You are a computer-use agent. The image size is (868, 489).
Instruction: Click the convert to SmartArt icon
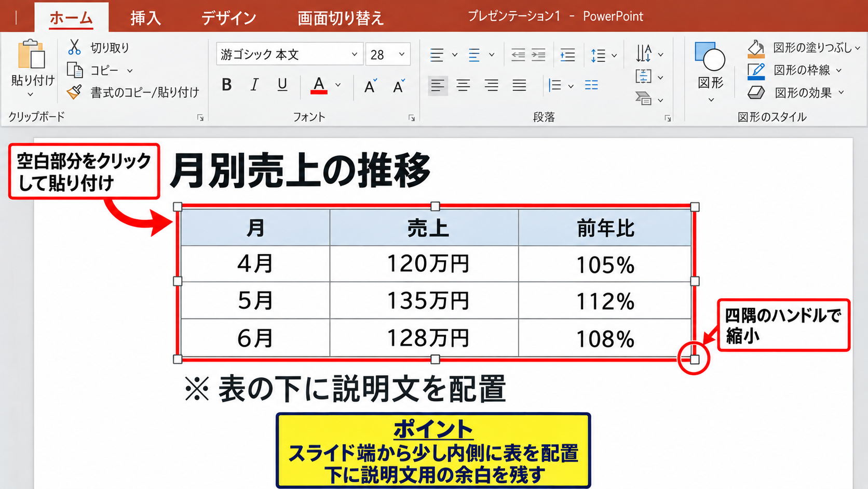(643, 98)
